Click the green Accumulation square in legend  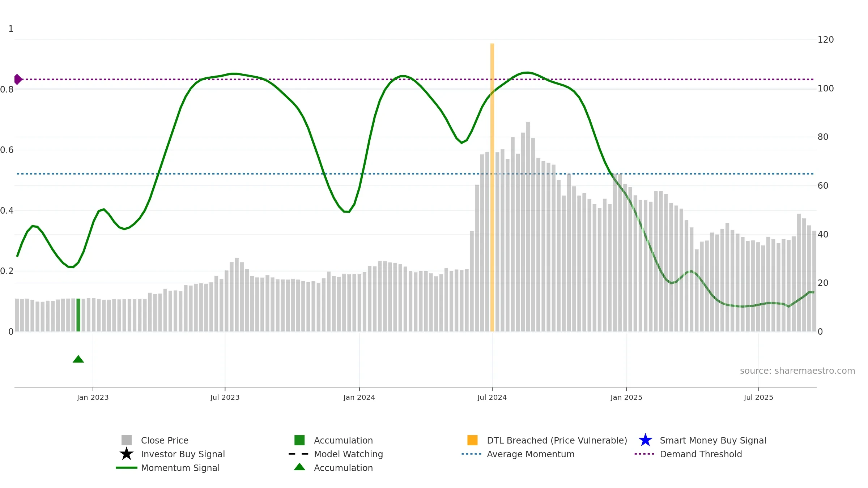tap(299, 440)
